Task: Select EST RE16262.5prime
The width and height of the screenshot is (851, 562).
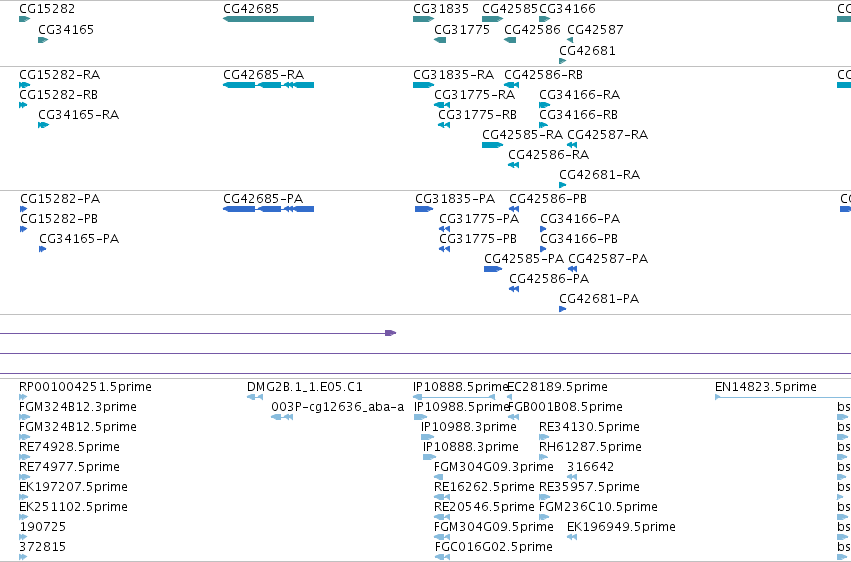Action: click(x=484, y=487)
